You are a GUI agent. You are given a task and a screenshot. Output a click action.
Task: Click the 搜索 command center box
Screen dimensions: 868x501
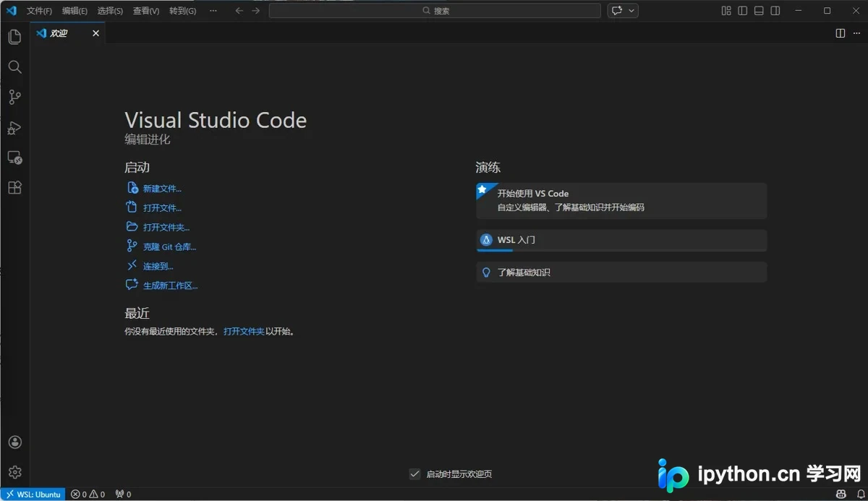click(x=435, y=11)
